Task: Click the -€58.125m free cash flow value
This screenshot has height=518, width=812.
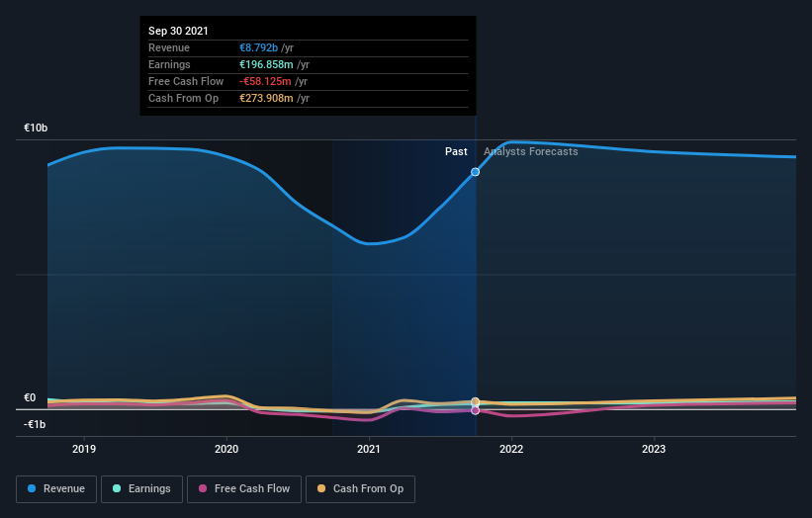Action: coord(265,81)
